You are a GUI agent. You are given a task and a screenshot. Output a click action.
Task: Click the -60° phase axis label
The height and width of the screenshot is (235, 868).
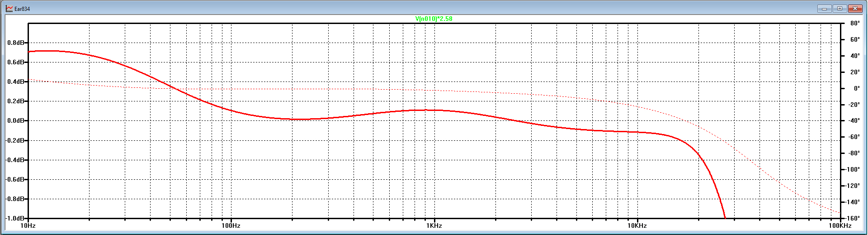[x=854, y=137]
